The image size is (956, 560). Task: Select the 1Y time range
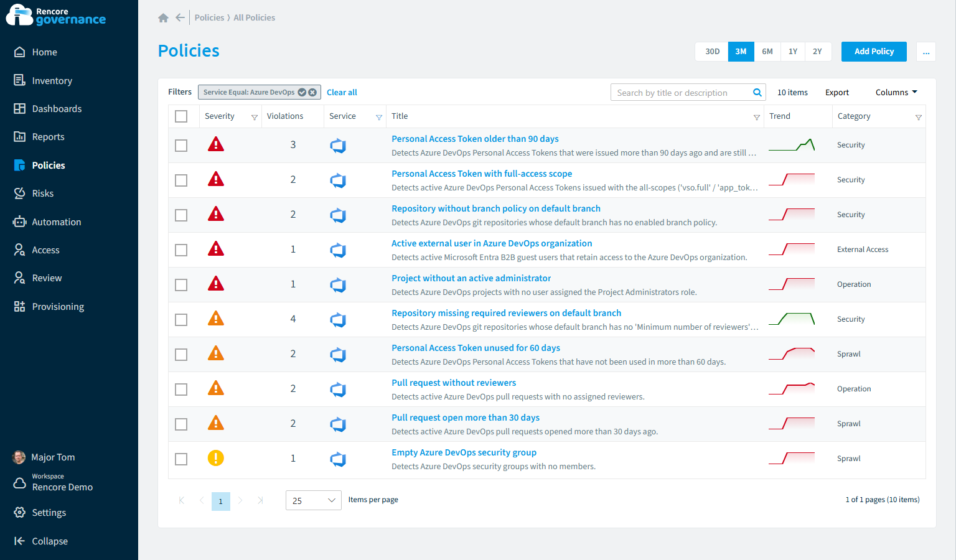point(793,52)
